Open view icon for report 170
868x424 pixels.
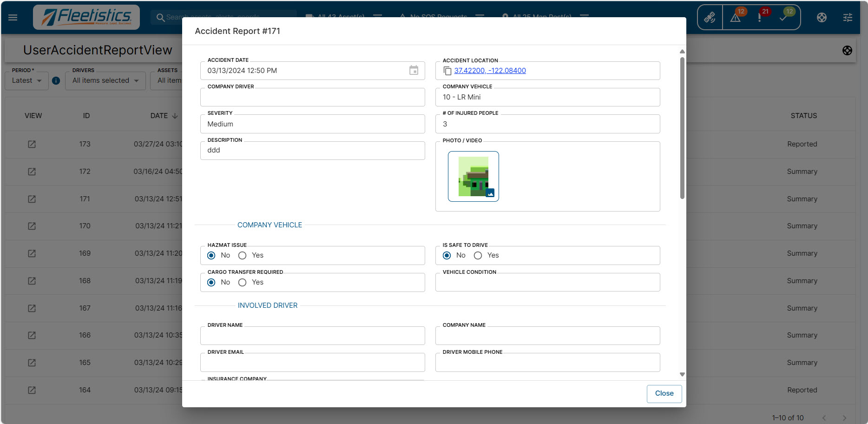point(32,226)
